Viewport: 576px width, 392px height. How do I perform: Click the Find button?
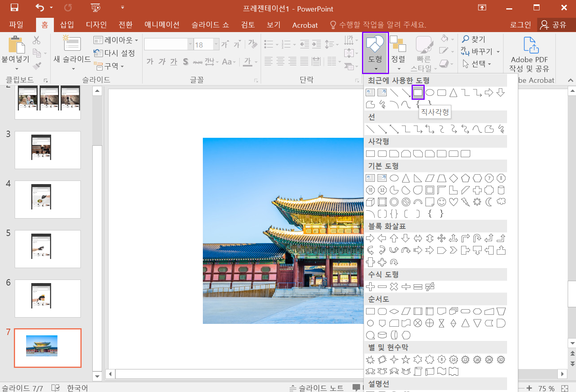click(x=474, y=39)
